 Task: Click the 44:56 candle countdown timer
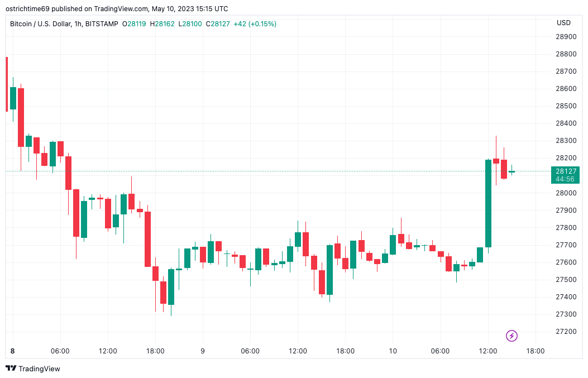565,179
